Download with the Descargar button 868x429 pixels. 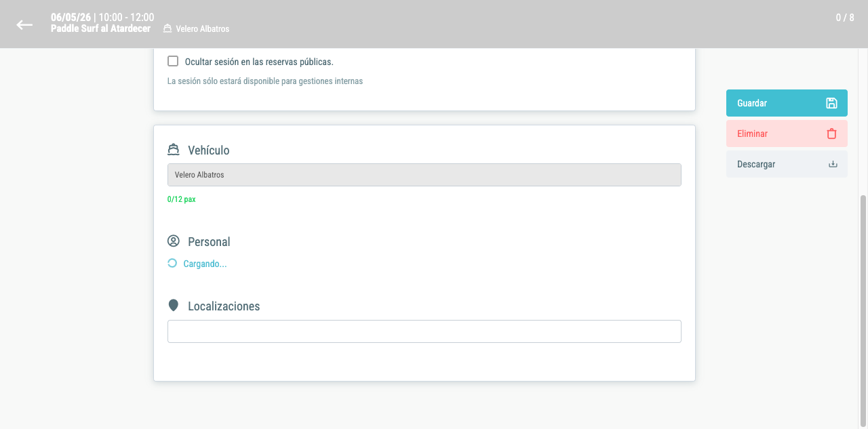787,164
